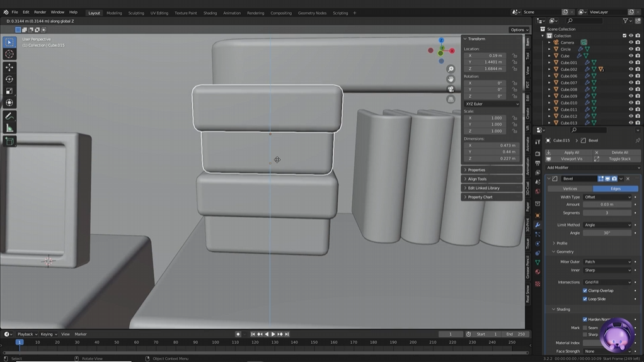The width and height of the screenshot is (644, 362).
Task: Toggle the camera view icon
Action: [451, 89]
